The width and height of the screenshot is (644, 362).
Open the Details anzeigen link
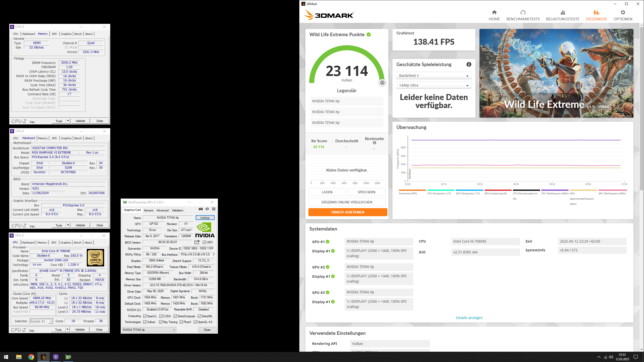[469, 318]
